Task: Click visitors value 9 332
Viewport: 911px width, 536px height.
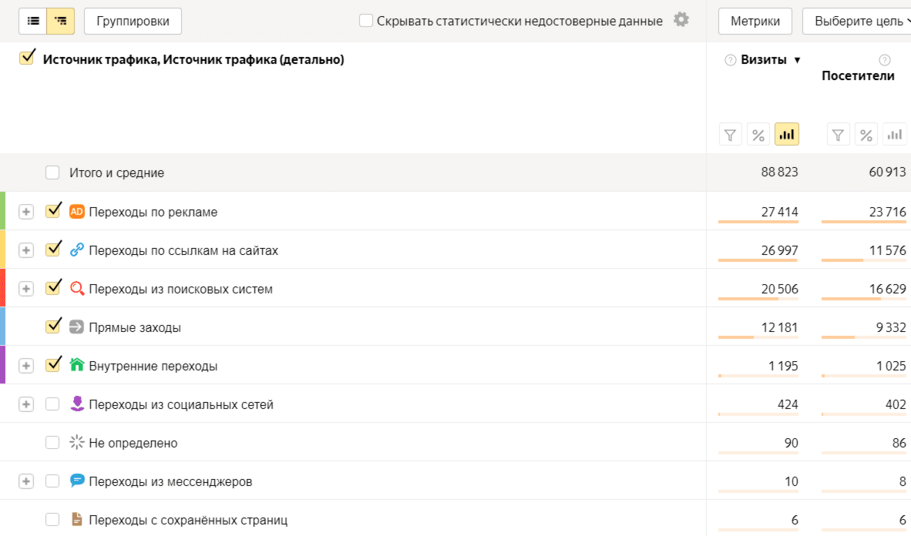Action: click(x=891, y=327)
